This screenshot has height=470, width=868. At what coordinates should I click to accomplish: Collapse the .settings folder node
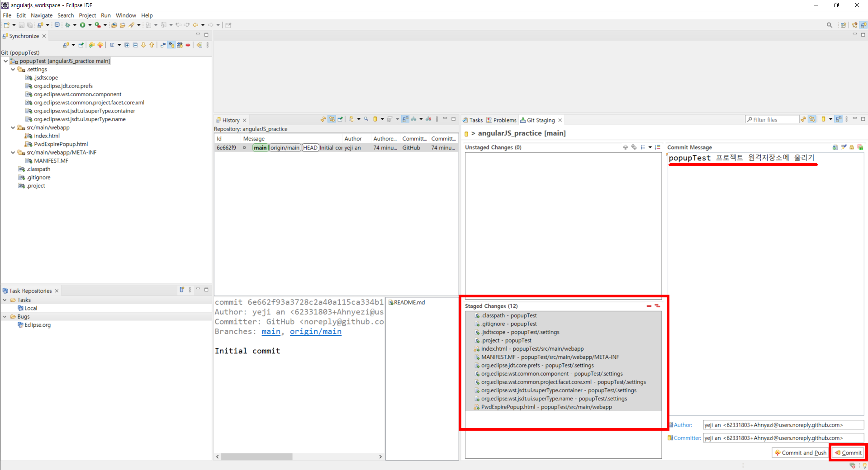click(x=13, y=70)
